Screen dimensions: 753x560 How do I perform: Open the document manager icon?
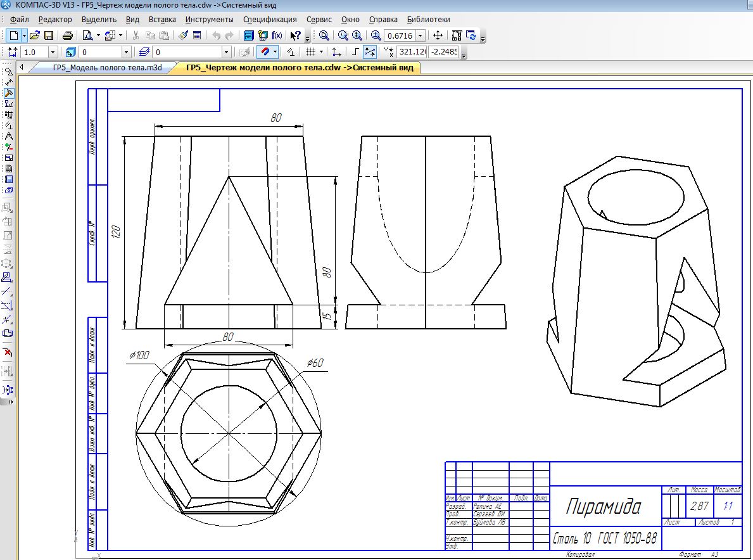(x=248, y=35)
